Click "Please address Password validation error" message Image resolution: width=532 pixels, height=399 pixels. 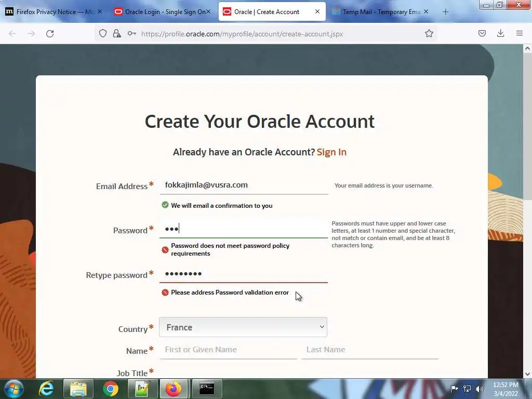point(230,292)
